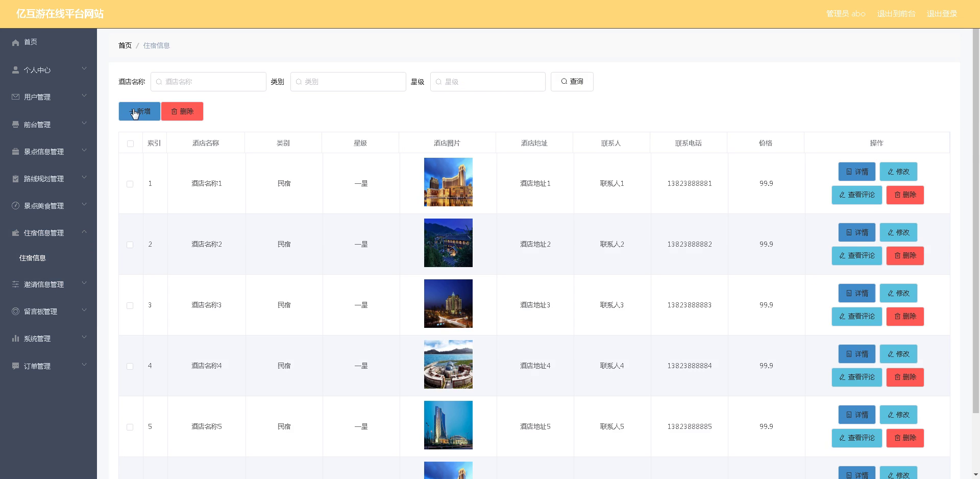The width and height of the screenshot is (980, 479).
Task: Click the red 删除 batch delete button
Action: tap(182, 111)
